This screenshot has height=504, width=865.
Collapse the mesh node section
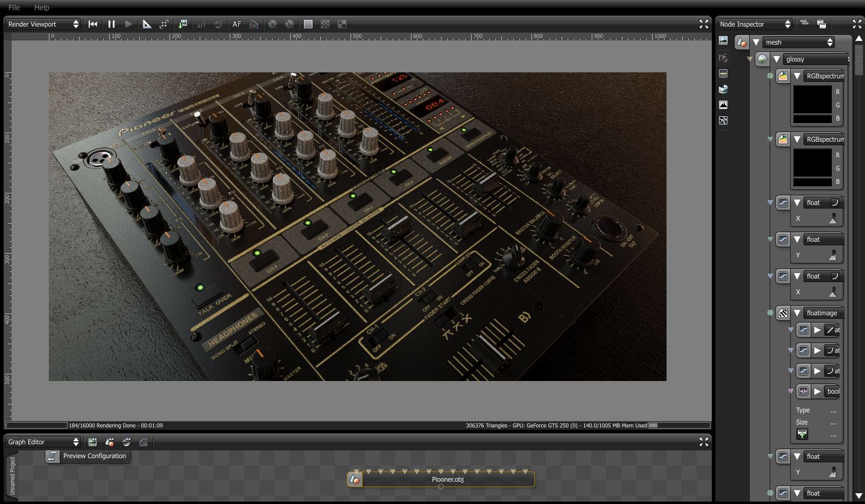pos(756,42)
